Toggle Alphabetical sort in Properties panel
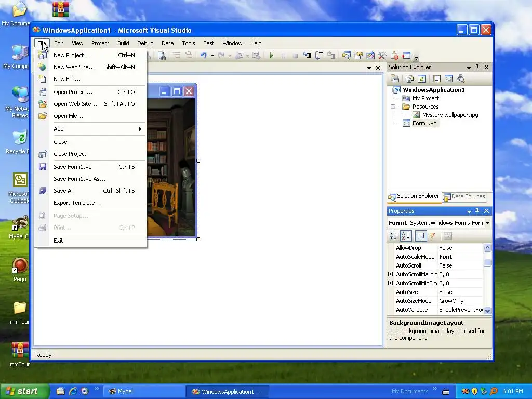 click(406, 236)
